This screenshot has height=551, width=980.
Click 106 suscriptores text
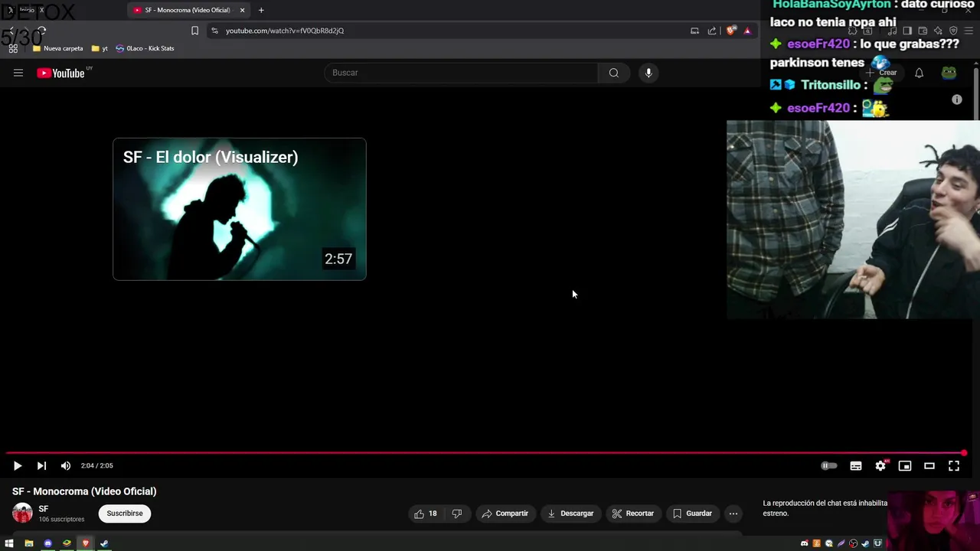tap(61, 520)
